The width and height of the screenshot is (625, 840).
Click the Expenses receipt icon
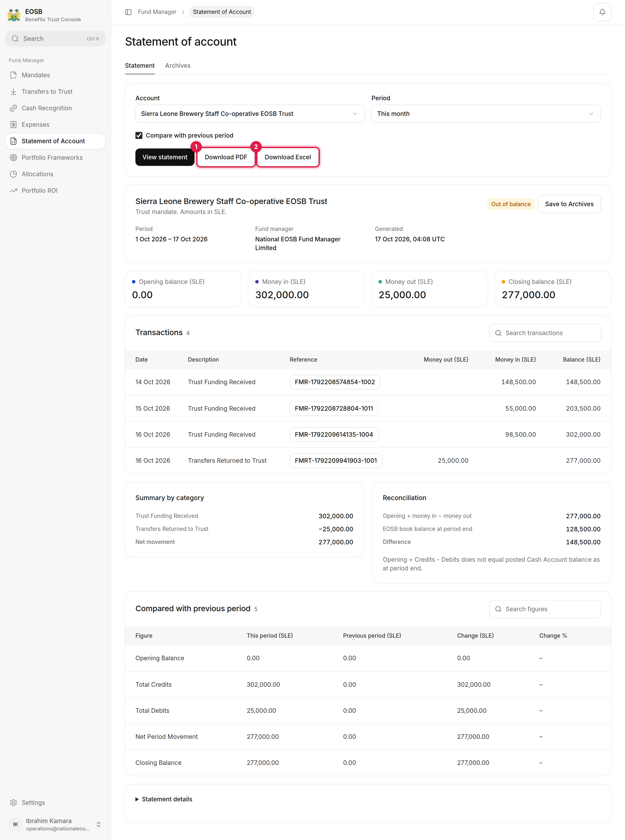point(14,125)
